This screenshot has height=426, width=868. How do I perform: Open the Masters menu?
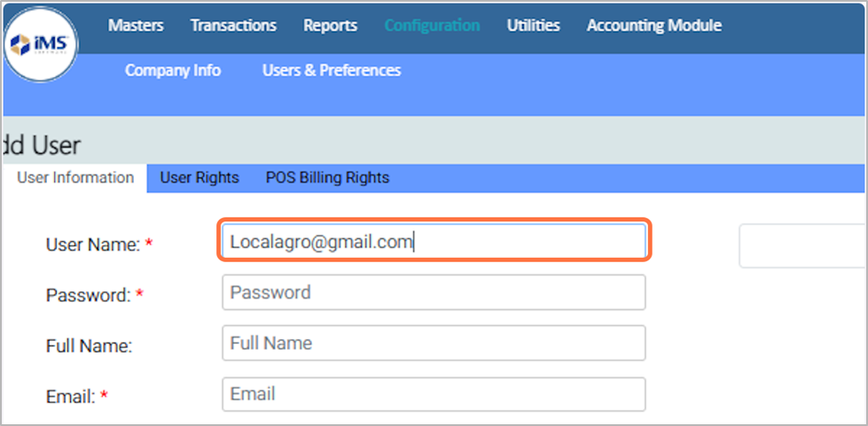136,26
